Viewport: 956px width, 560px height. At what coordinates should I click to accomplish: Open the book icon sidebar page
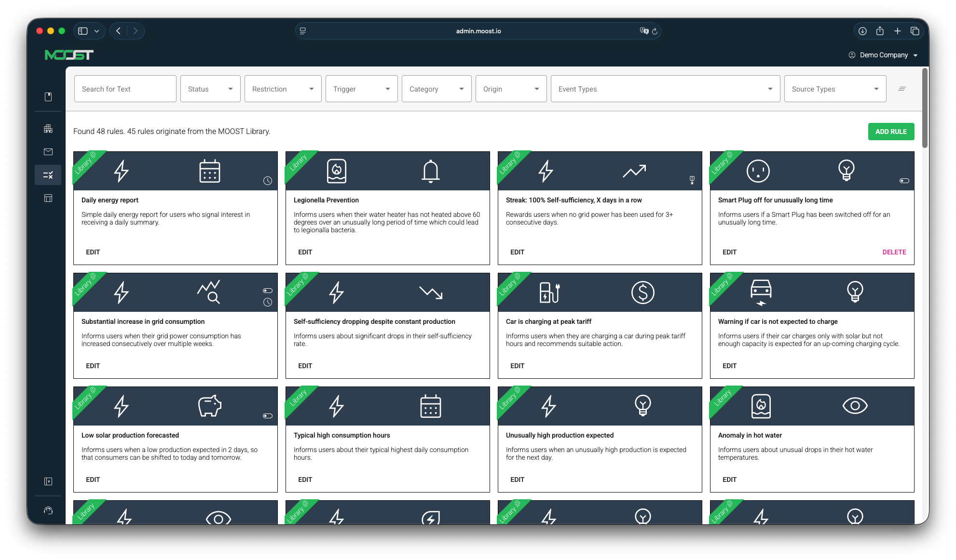click(48, 97)
